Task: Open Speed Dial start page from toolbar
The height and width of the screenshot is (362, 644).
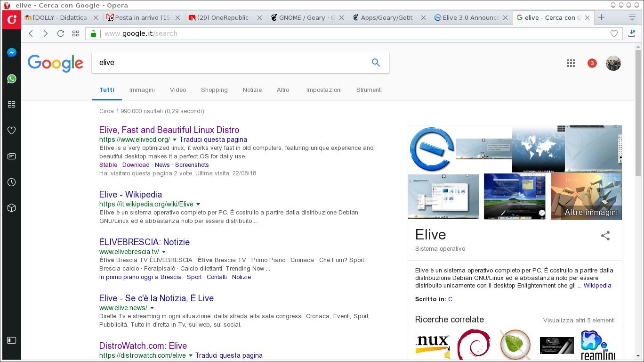Action: coord(76,33)
